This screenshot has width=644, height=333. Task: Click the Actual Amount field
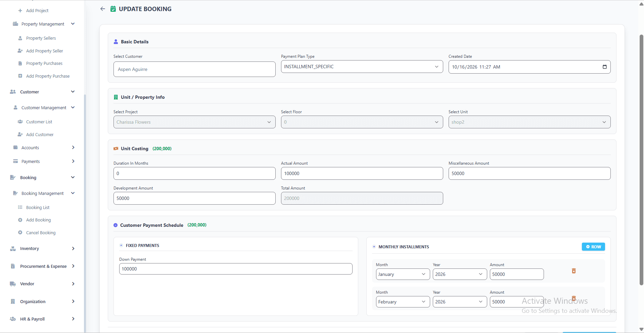point(362,173)
